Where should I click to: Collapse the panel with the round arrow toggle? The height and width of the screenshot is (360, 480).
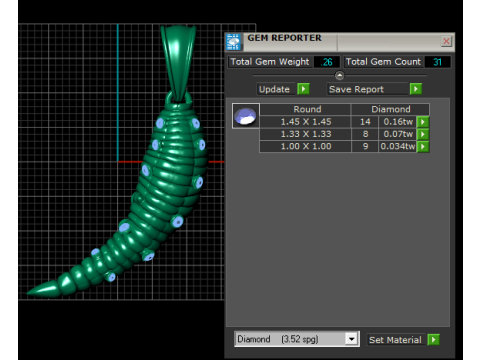(339, 76)
